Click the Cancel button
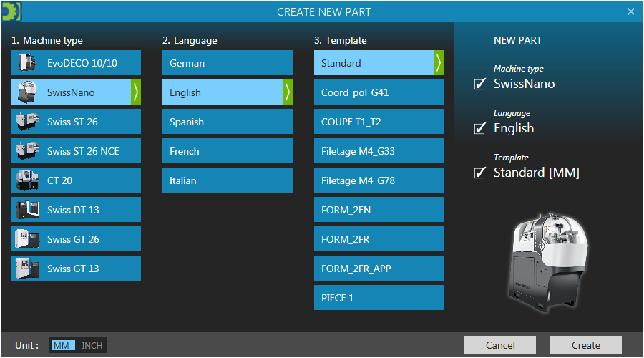The width and height of the screenshot is (644, 358). pos(500,345)
